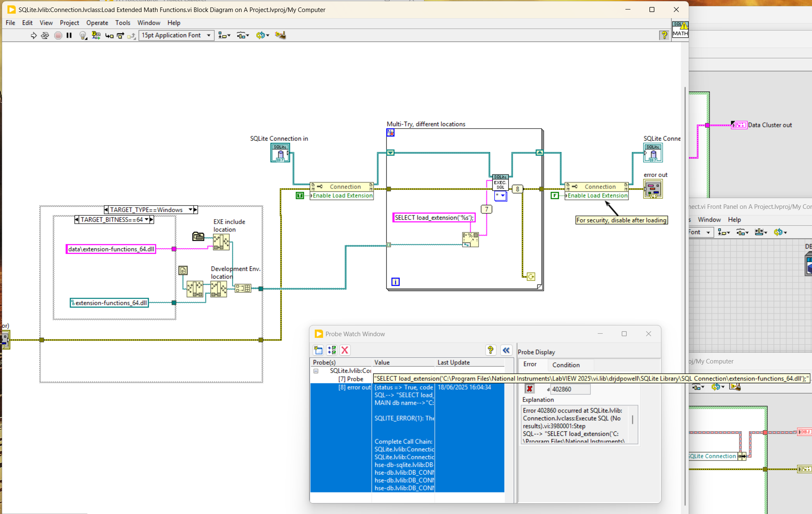Image resolution: width=812 pixels, height=514 pixels.
Task: Open the 15pt Application Font dropdown
Action: point(177,36)
